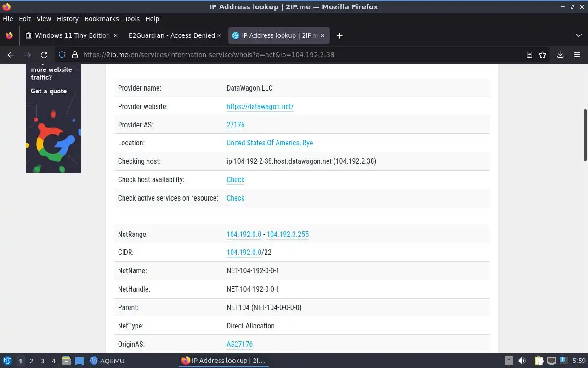Open the OriginAS AS27176 link
The width and height of the screenshot is (588, 368).
pyautogui.click(x=239, y=345)
